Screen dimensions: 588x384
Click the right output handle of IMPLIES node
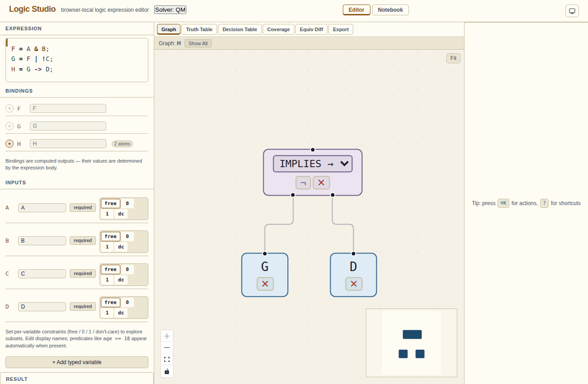[x=332, y=195]
